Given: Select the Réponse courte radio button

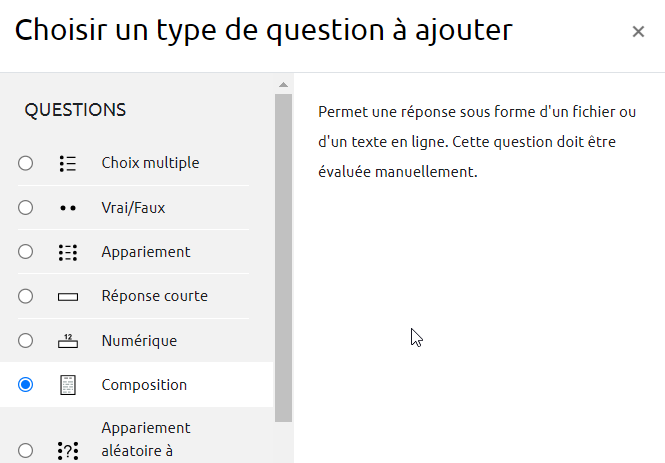Looking at the screenshot, I should tap(26, 297).
